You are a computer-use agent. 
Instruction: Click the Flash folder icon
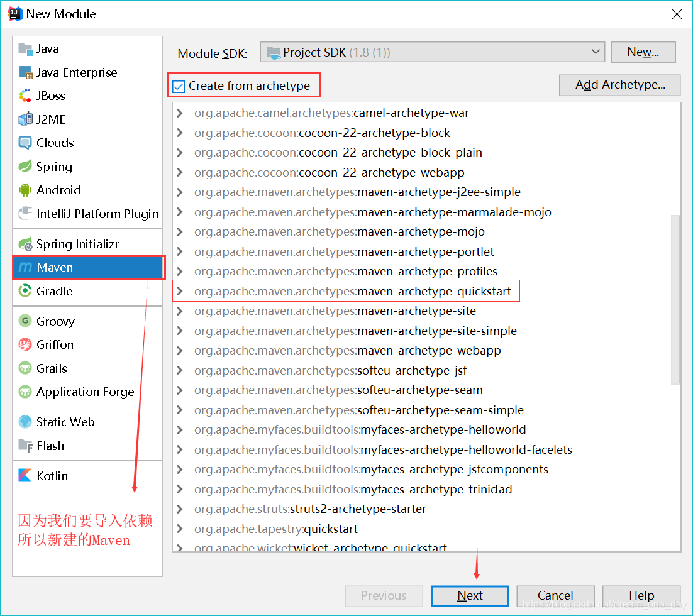click(25, 446)
